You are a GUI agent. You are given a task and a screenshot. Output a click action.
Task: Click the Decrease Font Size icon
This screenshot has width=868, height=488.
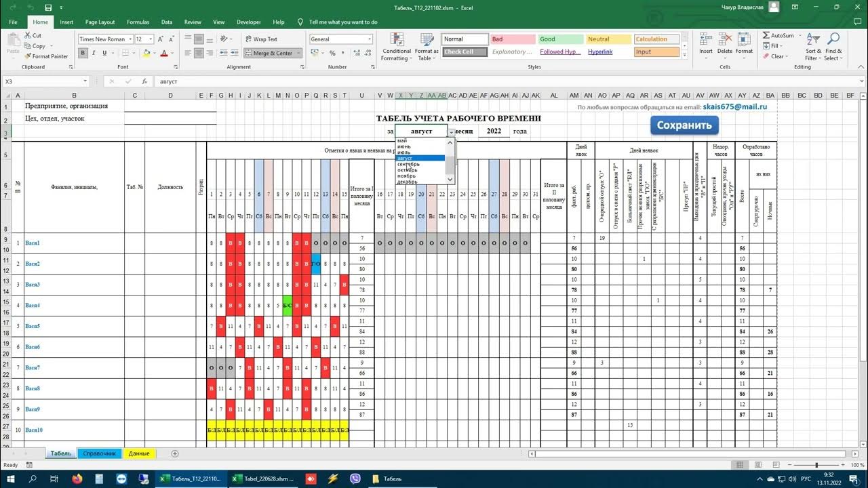pyautogui.click(x=170, y=39)
